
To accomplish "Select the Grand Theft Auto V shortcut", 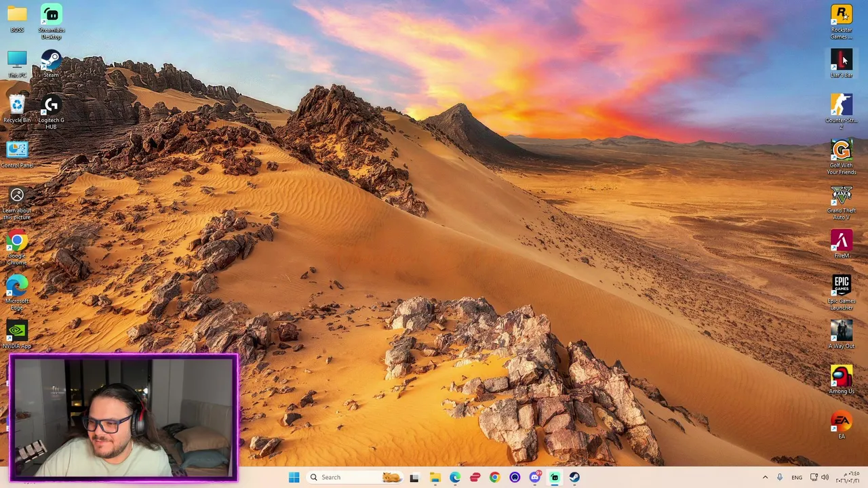I will [842, 203].
